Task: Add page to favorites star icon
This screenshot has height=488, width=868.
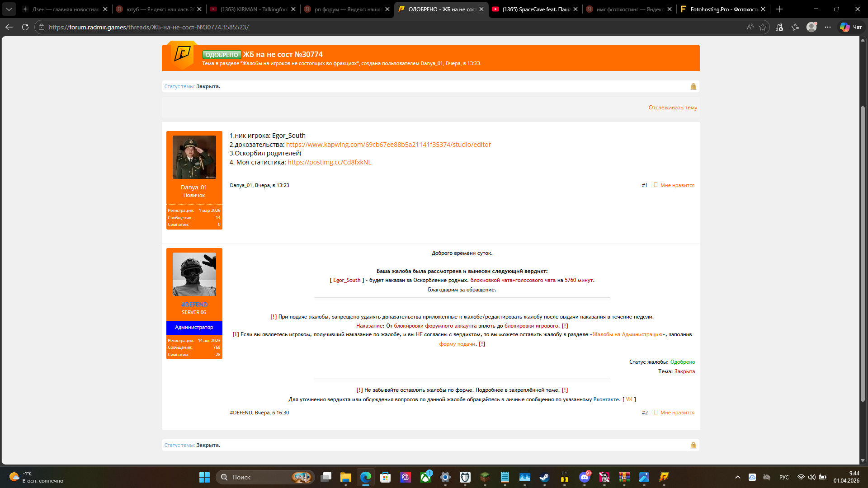Action: (763, 27)
